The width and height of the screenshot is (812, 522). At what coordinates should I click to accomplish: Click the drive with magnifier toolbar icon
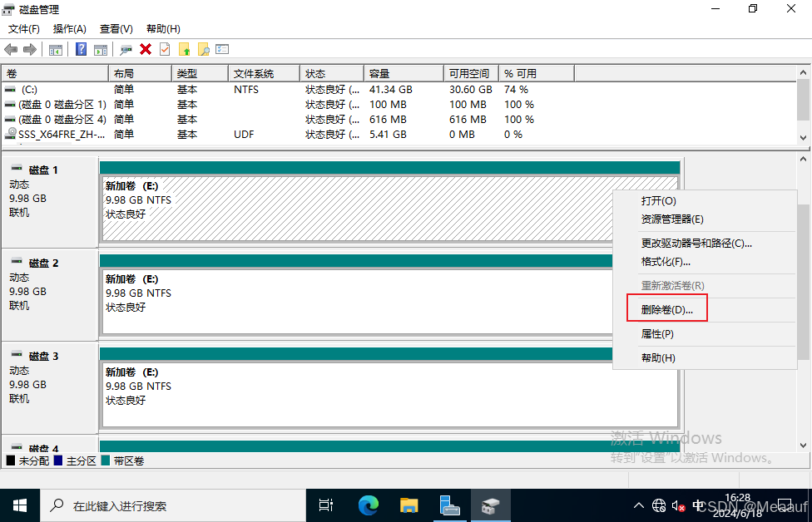click(x=126, y=50)
